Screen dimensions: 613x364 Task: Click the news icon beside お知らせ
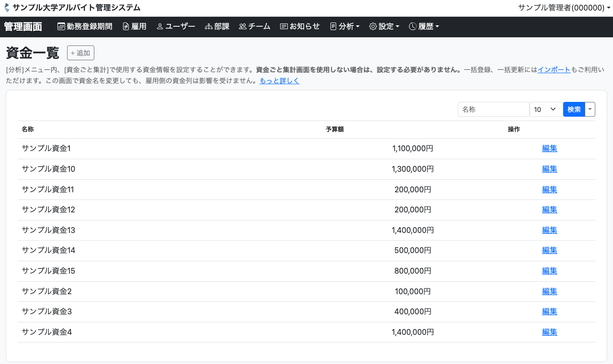pos(284,27)
